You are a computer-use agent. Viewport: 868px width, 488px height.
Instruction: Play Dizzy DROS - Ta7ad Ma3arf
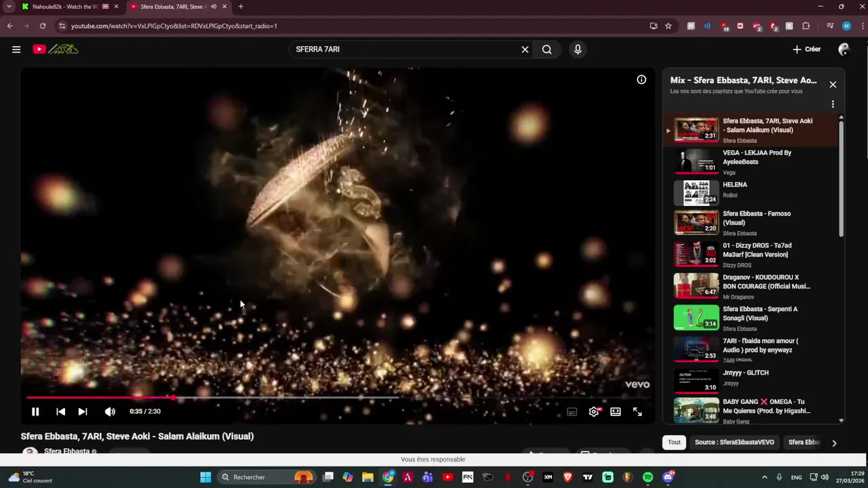point(751,255)
